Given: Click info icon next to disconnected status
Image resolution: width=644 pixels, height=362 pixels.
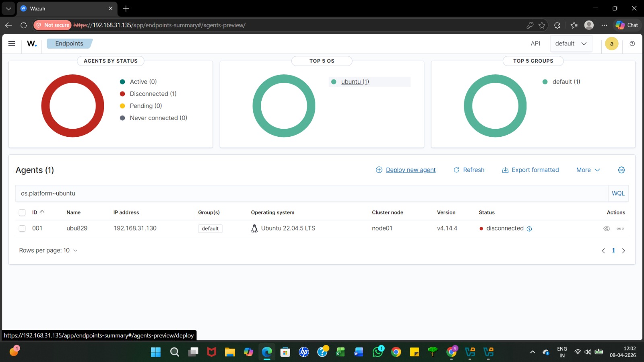Looking at the screenshot, I should click(529, 229).
